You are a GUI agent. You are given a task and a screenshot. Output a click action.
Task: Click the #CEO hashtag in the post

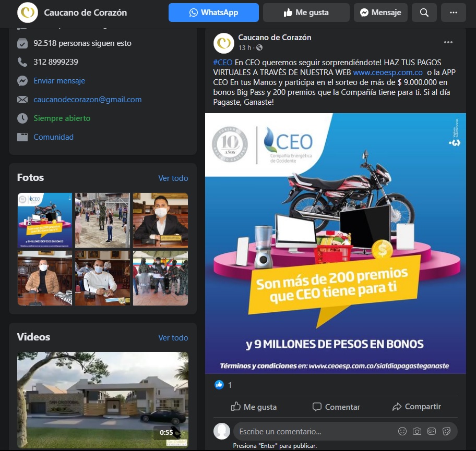(x=223, y=63)
